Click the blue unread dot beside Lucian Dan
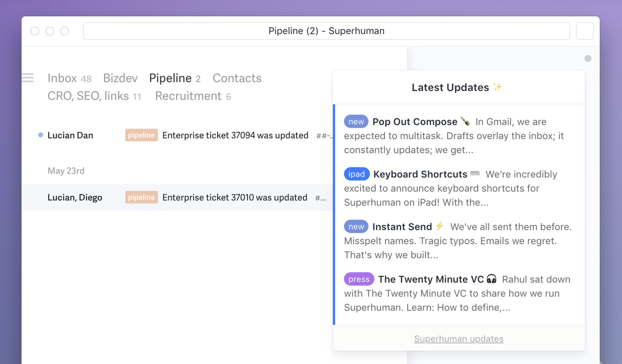This screenshot has height=364, width=622. click(x=40, y=135)
